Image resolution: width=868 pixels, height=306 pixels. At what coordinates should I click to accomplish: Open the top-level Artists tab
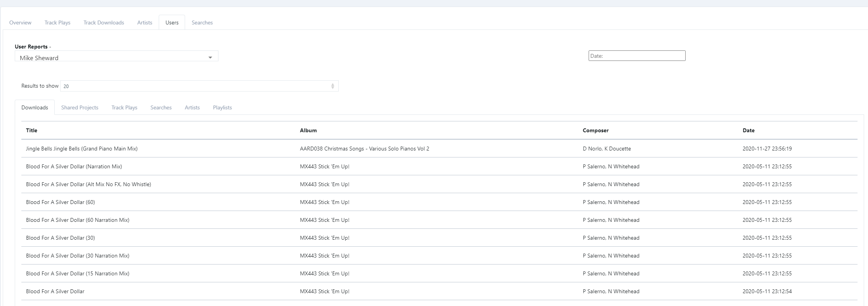click(144, 22)
